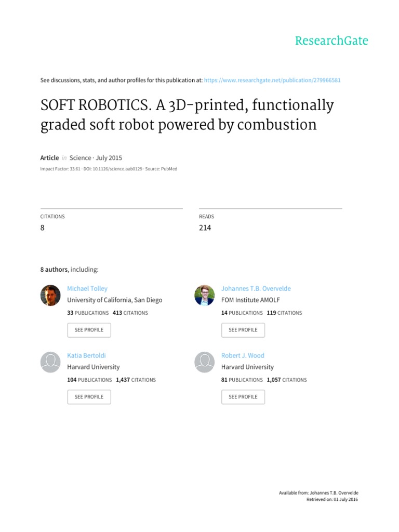This screenshot has width=399, height=532.
Task: Click See Profile under Katia Bertoldi
Action: coord(89,396)
